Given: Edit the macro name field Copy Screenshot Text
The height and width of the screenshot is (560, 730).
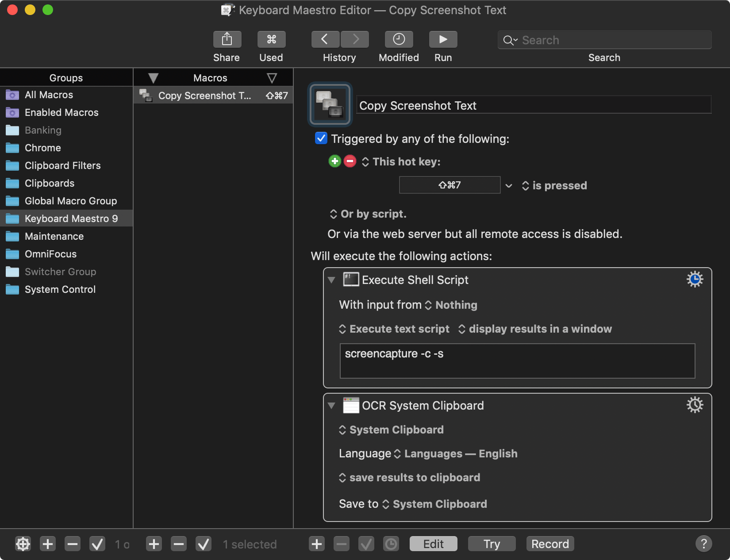Looking at the screenshot, I should pos(534,105).
